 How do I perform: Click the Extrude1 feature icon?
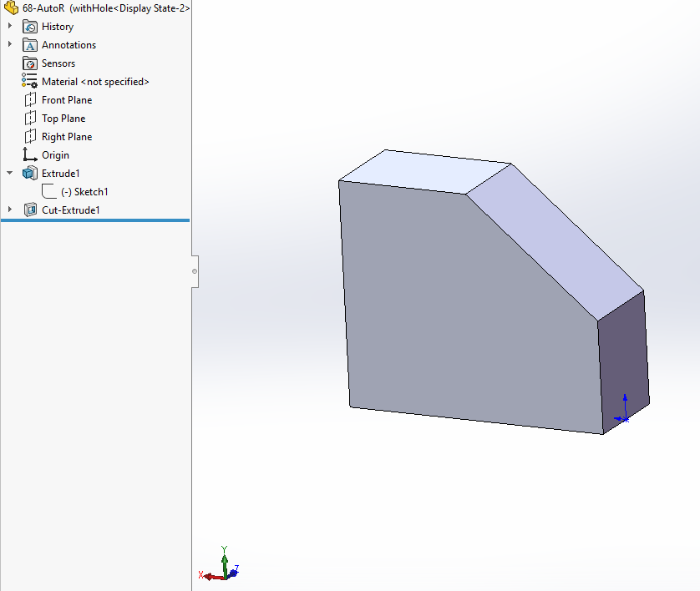point(30,173)
